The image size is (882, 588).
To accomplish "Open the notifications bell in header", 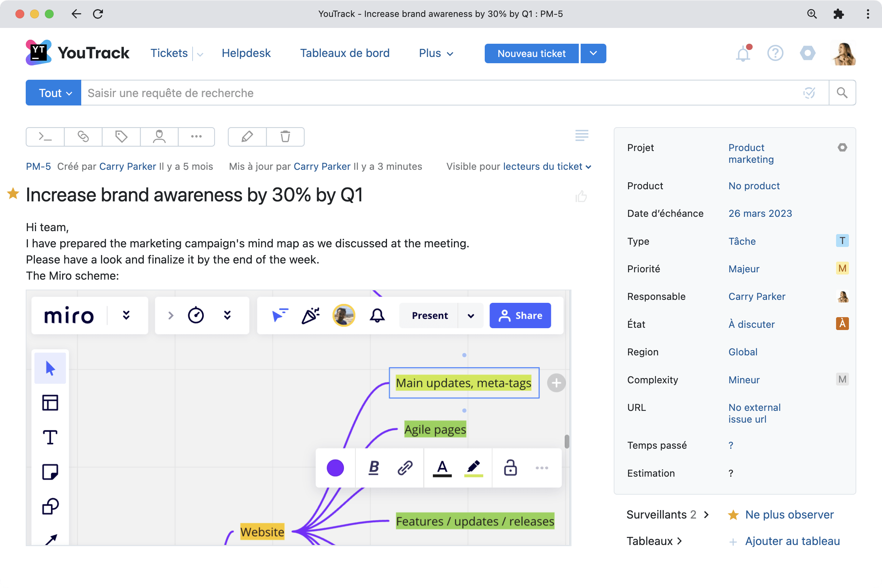I will tap(742, 54).
